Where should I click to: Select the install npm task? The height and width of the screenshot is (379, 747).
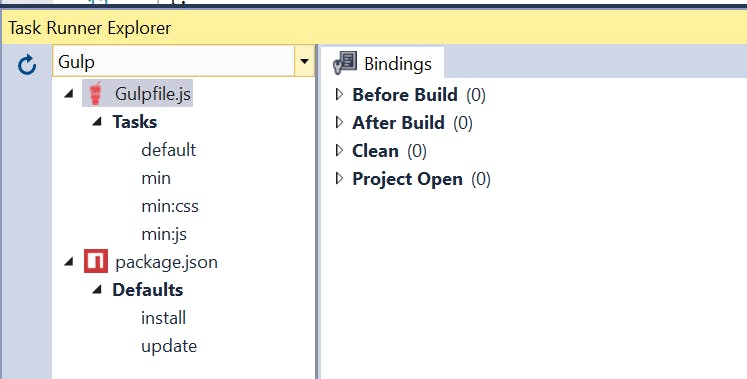[163, 318]
